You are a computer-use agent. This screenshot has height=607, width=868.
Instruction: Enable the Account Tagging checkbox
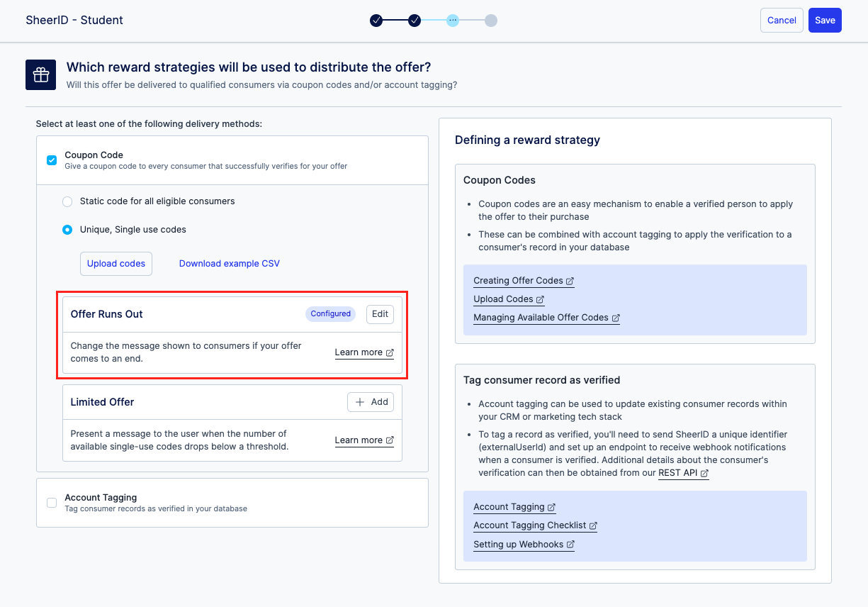52,503
